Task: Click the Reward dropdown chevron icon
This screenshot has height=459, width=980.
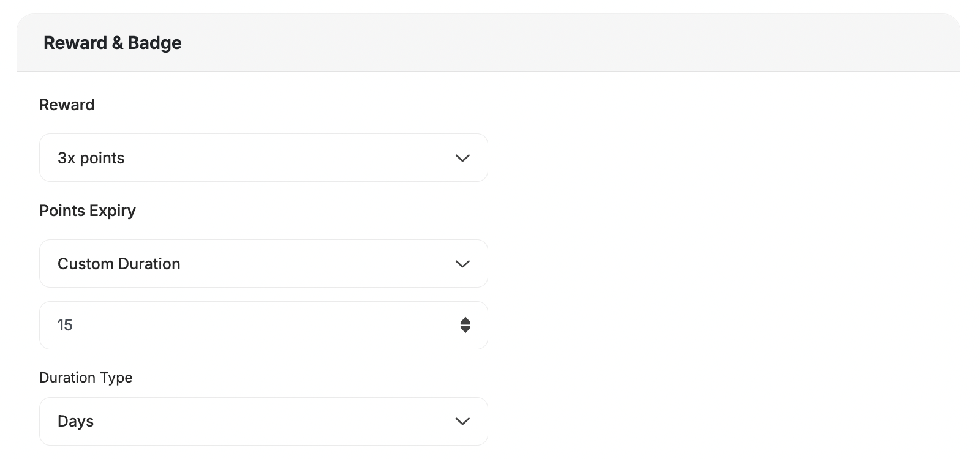Action: click(463, 158)
